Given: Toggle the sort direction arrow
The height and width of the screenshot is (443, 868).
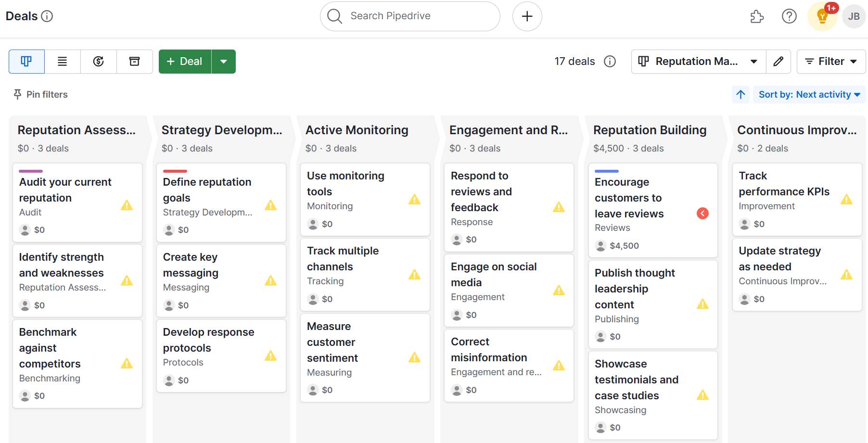Looking at the screenshot, I should coord(740,94).
